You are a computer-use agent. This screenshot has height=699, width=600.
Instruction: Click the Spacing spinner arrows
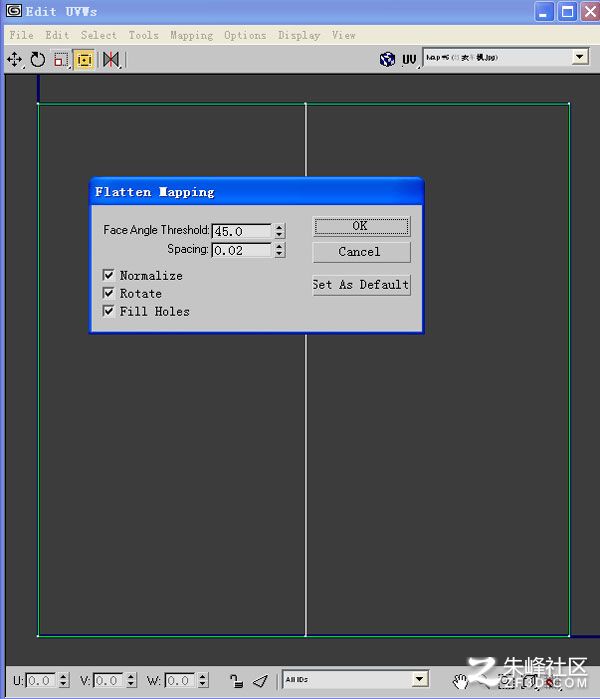click(x=279, y=250)
